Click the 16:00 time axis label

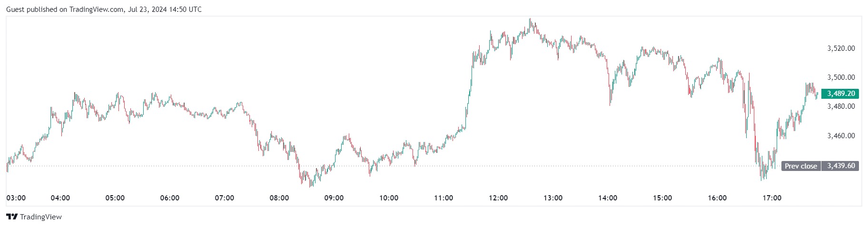[x=717, y=198]
